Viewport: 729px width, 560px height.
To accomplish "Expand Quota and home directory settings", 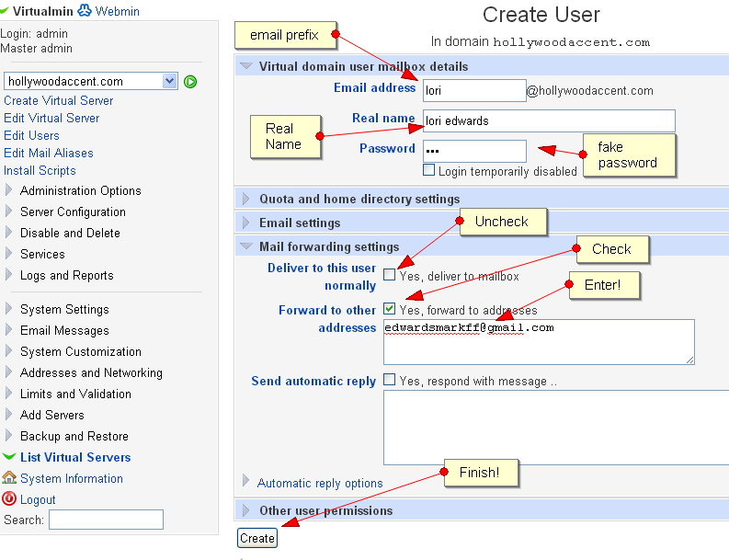I will coord(246,199).
